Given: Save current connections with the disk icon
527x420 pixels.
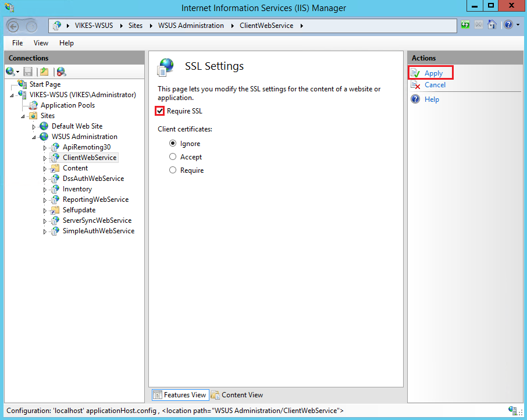Looking at the screenshot, I should click(27, 71).
